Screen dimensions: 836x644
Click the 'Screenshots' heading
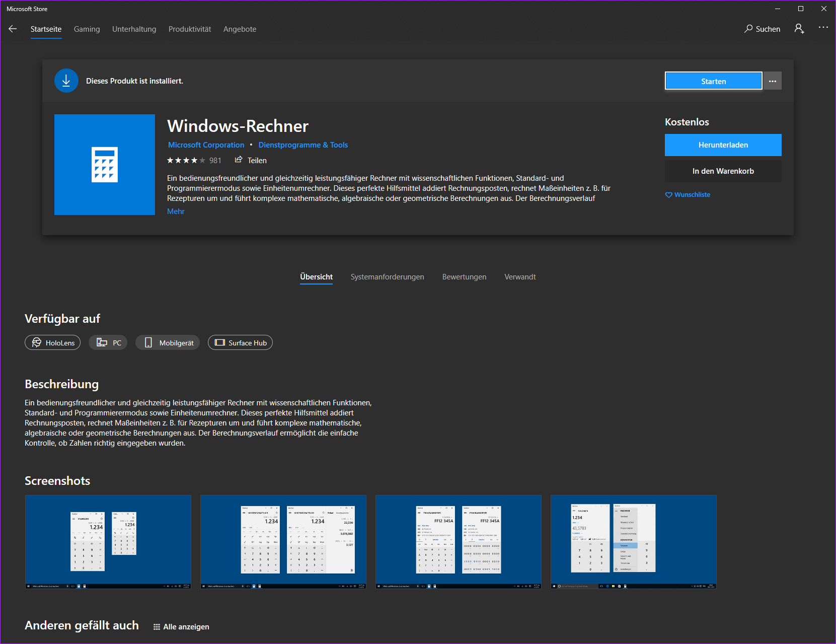[57, 481]
